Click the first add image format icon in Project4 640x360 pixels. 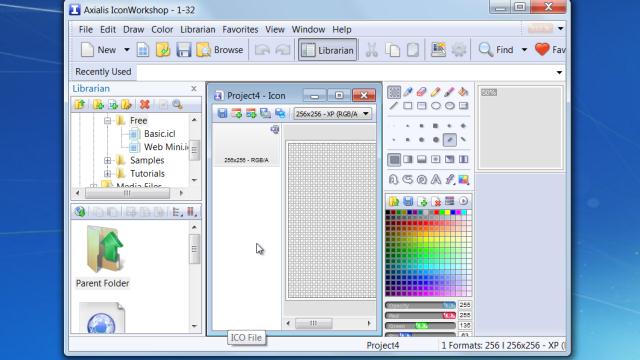click(236, 113)
